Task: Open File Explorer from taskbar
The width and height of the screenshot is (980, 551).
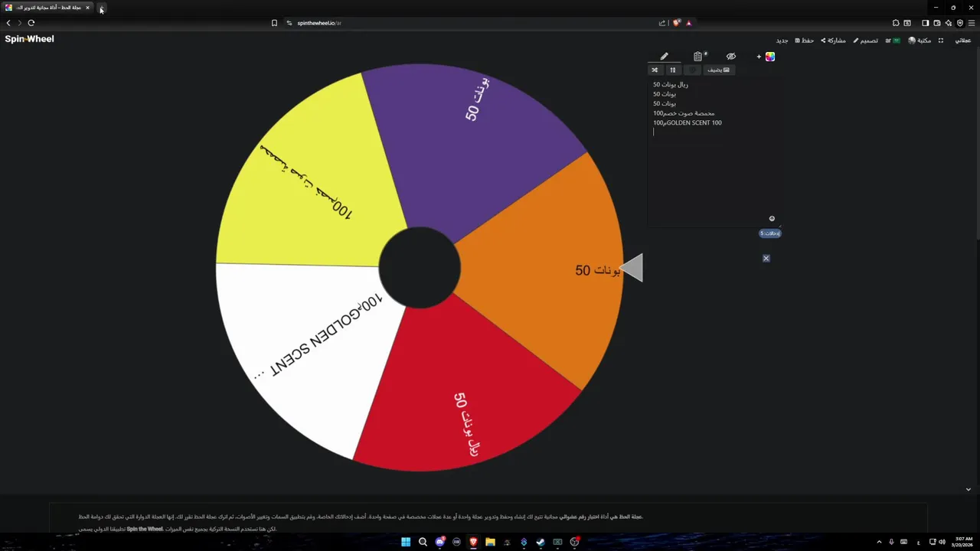Action: [490, 542]
